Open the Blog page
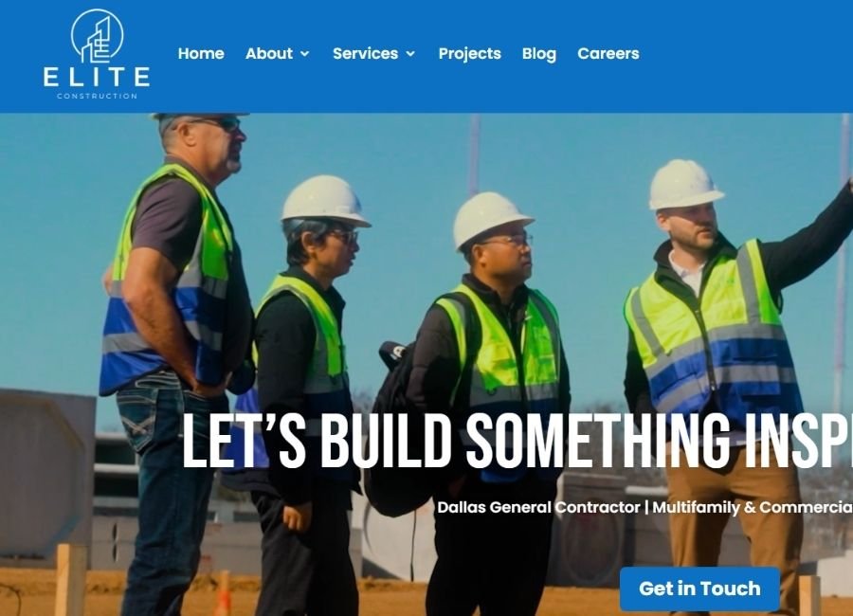Viewport: 853px width, 616px height. [x=539, y=53]
